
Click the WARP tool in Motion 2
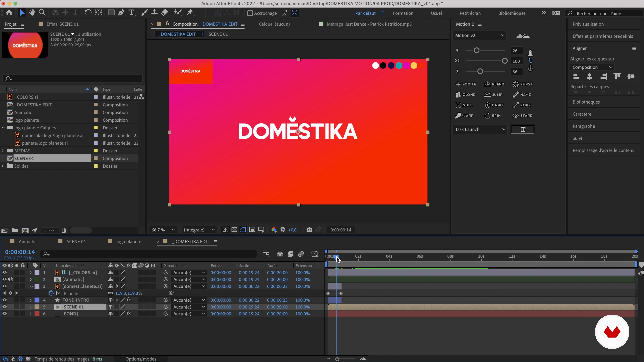click(464, 116)
